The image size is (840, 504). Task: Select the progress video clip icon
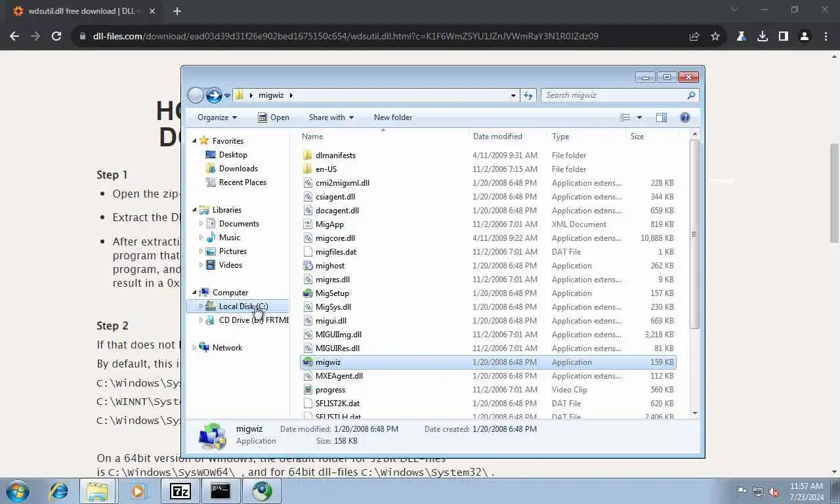click(308, 390)
